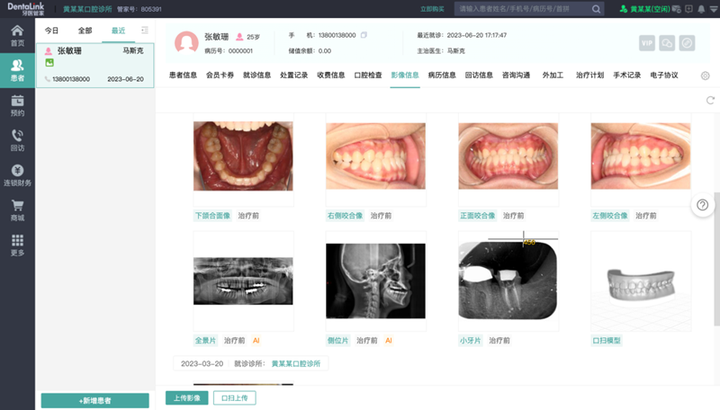Open the 预约 appointments calendar icon
The width and height of the screenshot is (720, 410).
(17, 105)
